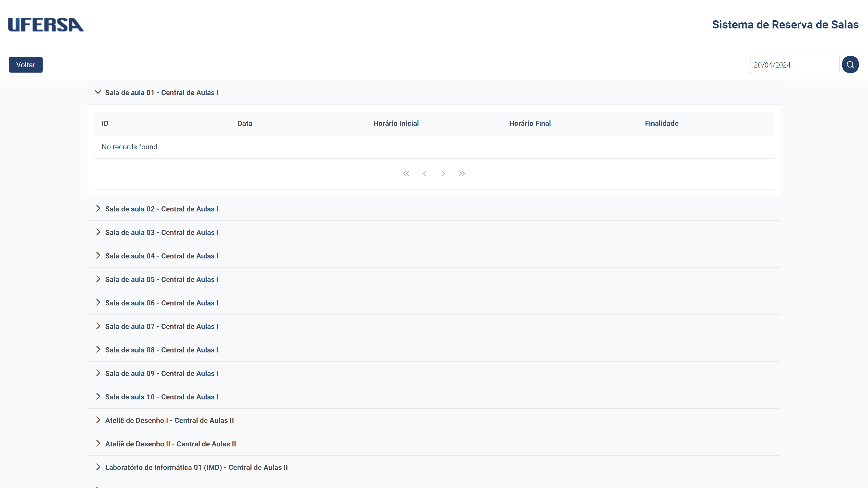Go to next page of reservations table

(443, 174)
